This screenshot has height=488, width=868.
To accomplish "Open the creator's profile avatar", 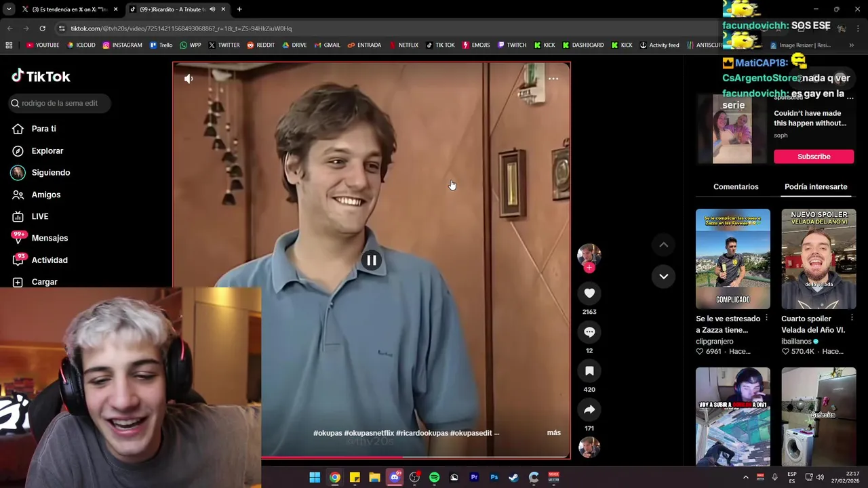I will point(589,255).
